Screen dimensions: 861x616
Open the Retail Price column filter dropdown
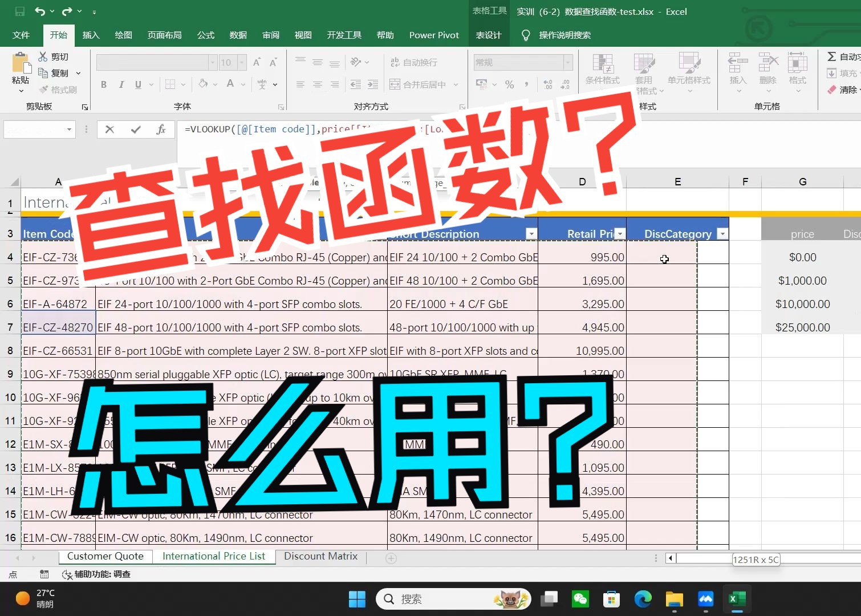(619, 233)
